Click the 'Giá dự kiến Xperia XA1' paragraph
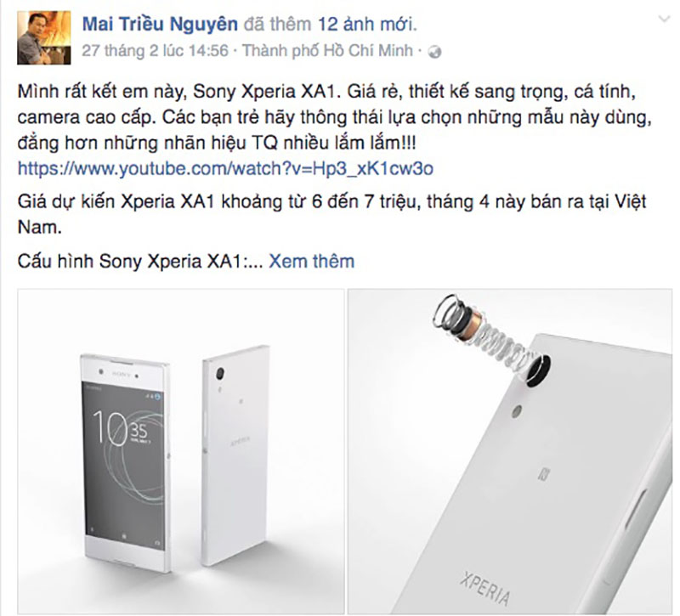The width and height of the screenshot is (680, 616). click(x=331, y=214)
